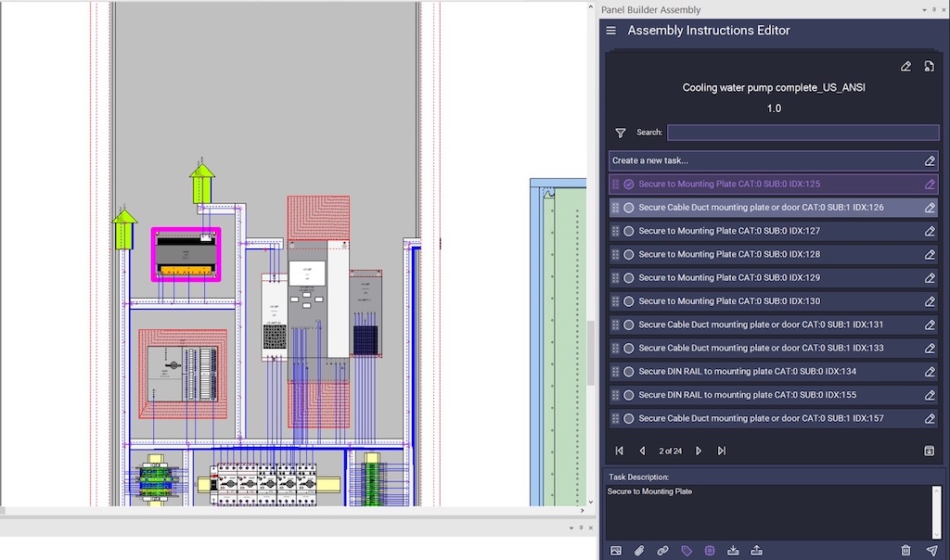The width and height of the screenshot is (950, 560).
Task: Click Create a new task row
Action: pos(761,160)
